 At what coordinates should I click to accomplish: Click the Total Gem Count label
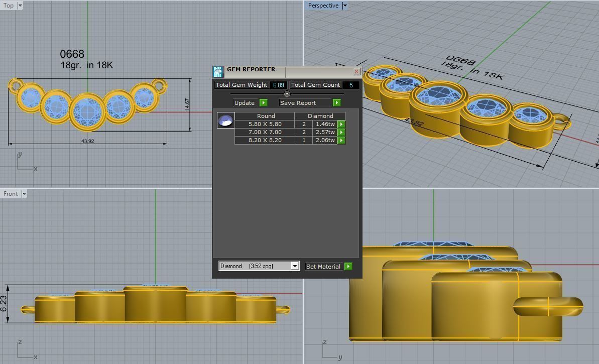coord(315,85)
